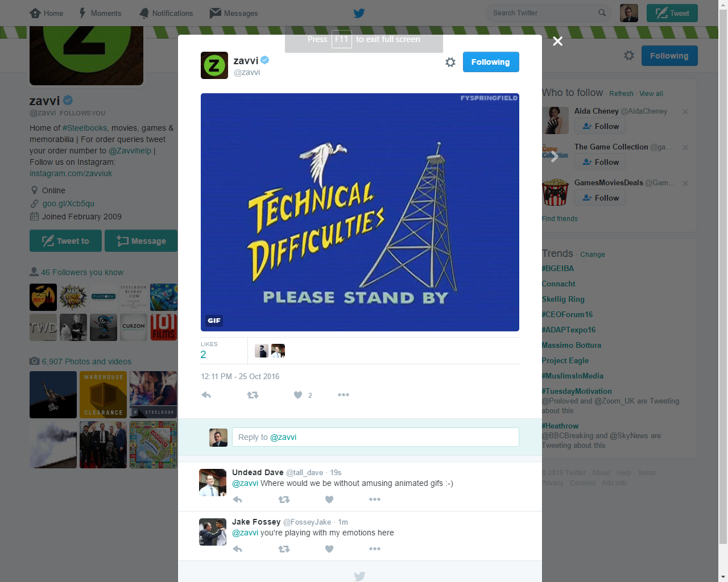
Task: Open 6,907 Photos and videos
Action: point(86,361)
